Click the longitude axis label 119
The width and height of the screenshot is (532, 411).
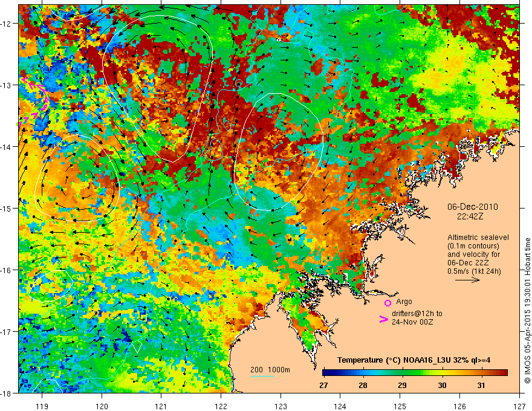(42, 406)
